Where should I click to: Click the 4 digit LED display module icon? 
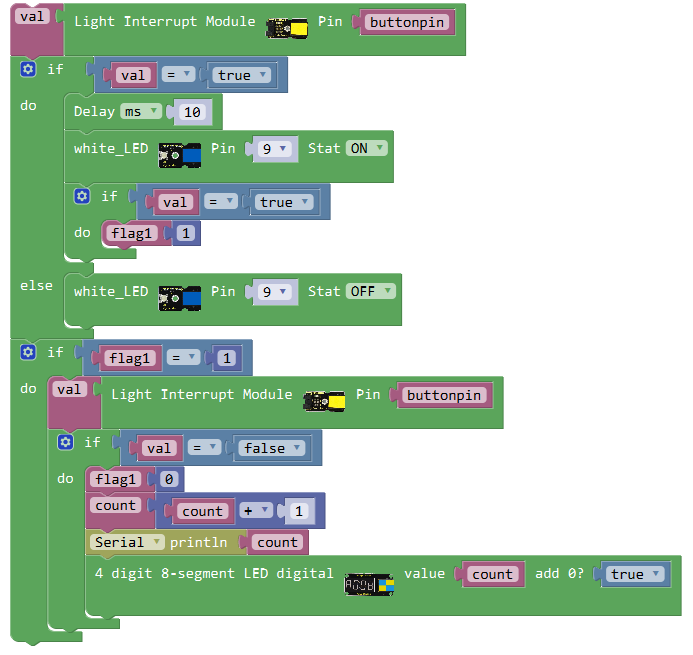coord(369,584)
